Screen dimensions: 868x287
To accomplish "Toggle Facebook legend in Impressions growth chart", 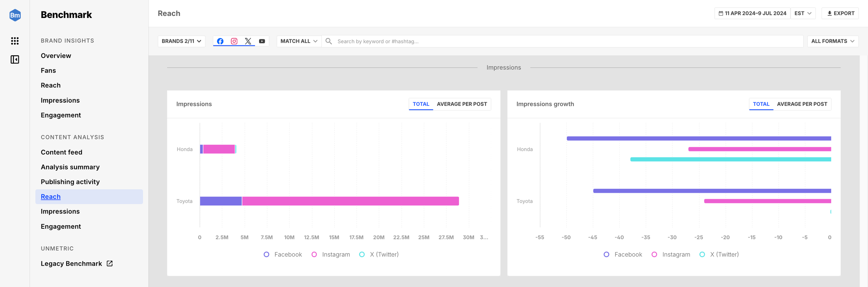I will (623, 254).
